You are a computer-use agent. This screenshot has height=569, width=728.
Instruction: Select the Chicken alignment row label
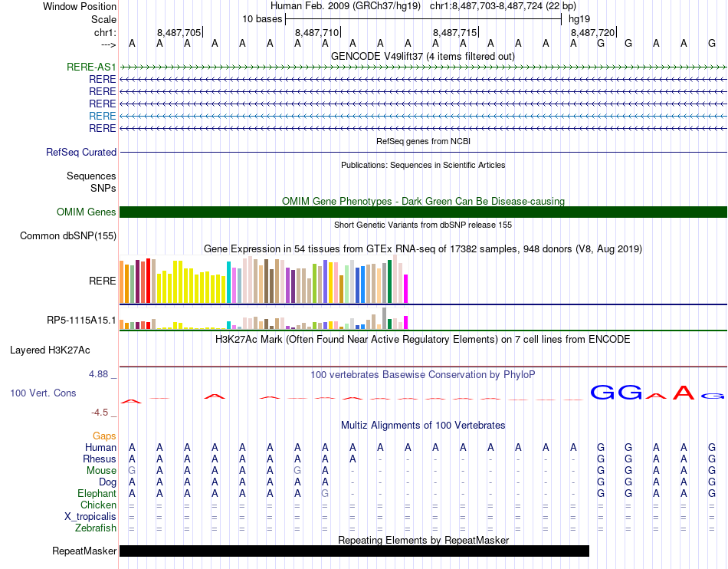[x=98, y=505]
